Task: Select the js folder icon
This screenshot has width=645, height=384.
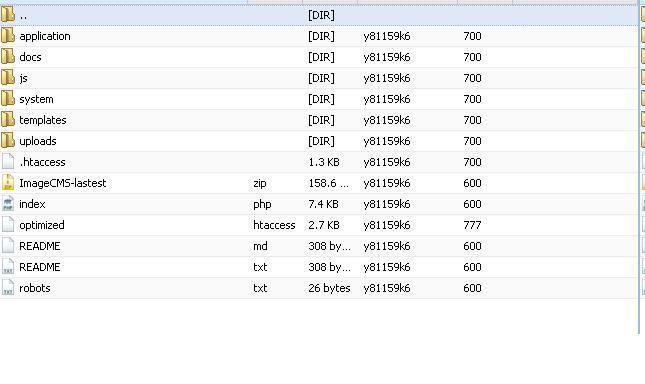Action: (8, 78)
